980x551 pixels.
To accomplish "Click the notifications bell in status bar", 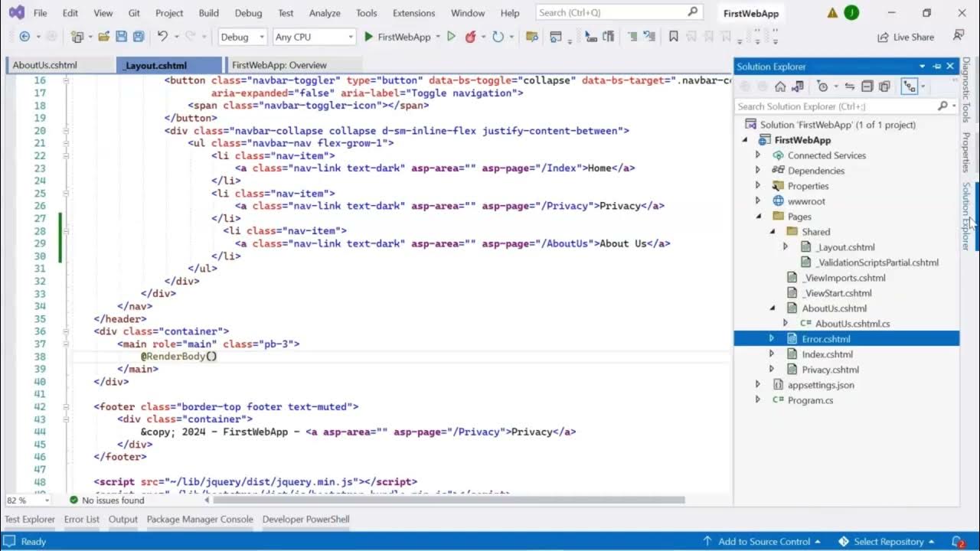I will tap(956, 541).
